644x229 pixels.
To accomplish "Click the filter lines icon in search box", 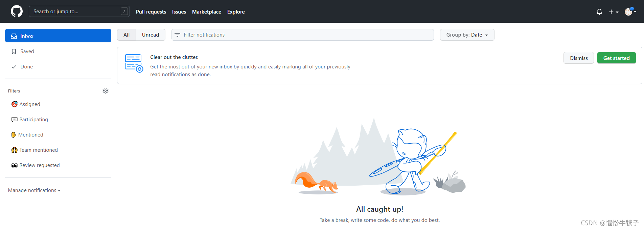I will point(177,35).
